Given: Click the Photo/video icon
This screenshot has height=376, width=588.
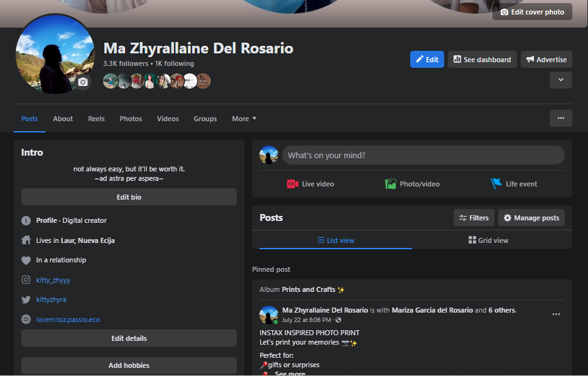Looking at the screenshot, I should 390,184.
